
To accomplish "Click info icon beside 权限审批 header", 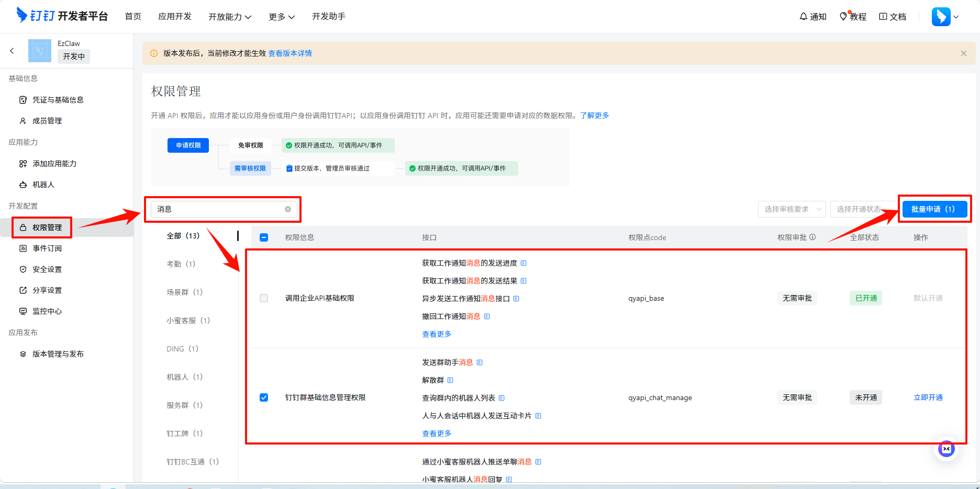I will [x=812, y=237].
